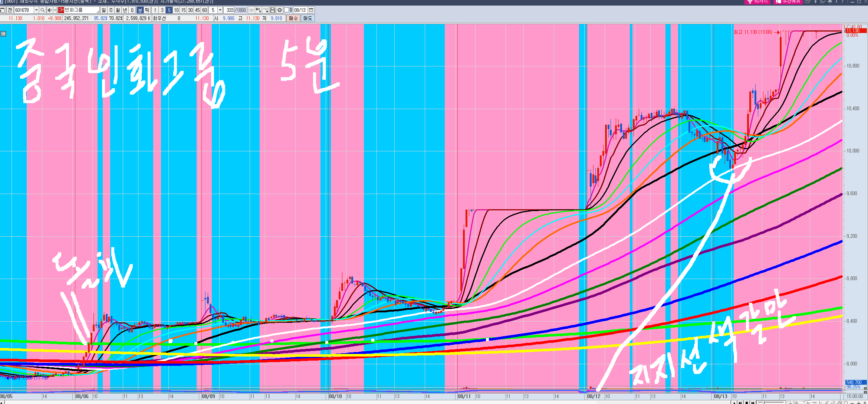Click the duplicate window icon
This screenshot has height=404, width=868.
coord(823,1)
